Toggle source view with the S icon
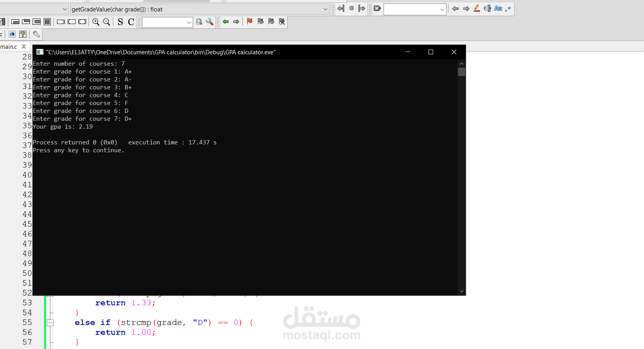 click(120, 22)
